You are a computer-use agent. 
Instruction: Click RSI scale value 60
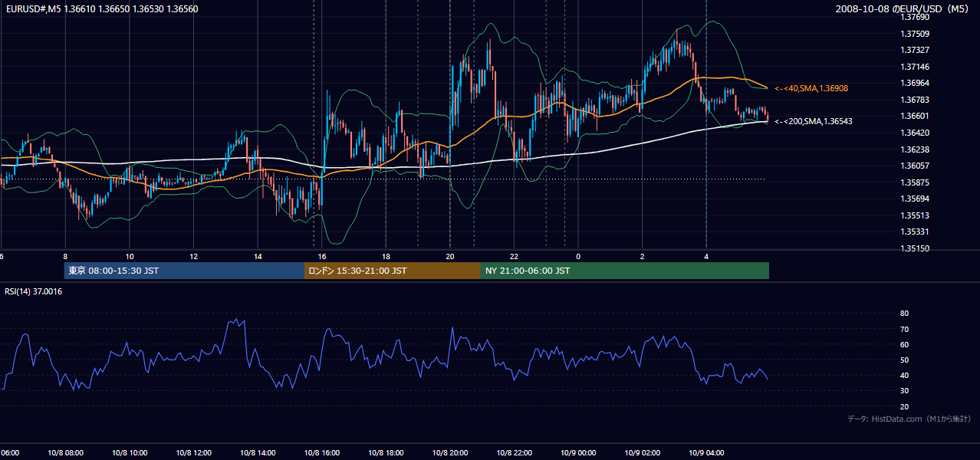pyautogui.click(x=904, y=344)
